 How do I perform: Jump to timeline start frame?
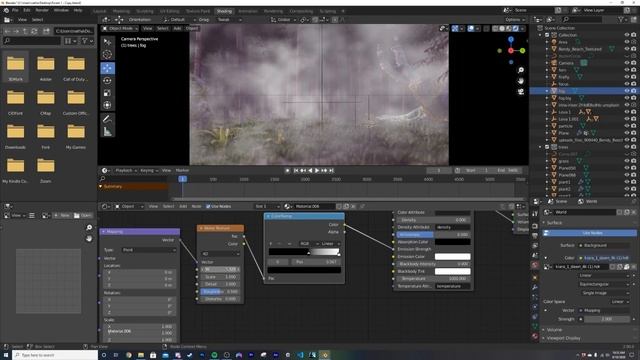[x=296, y=170]
